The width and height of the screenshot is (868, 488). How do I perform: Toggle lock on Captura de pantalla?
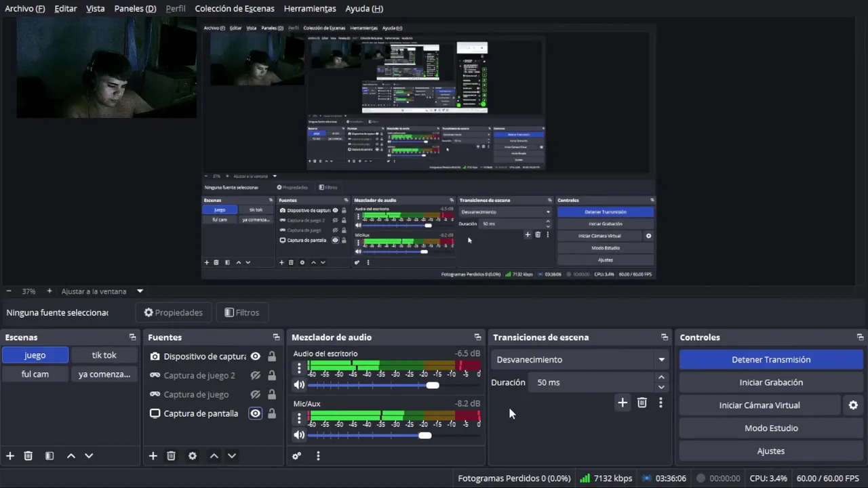tap(271, 413)
